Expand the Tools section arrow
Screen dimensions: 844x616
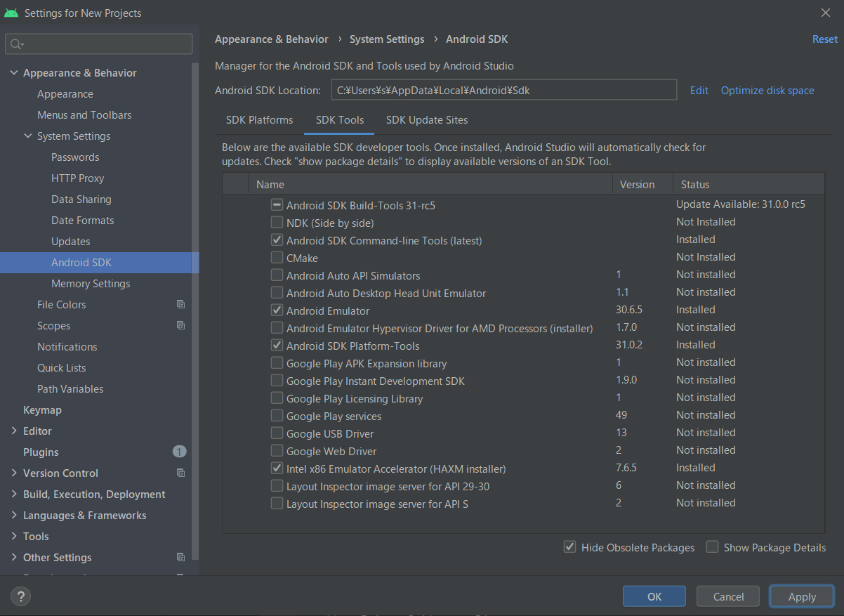tap(14, 537)
